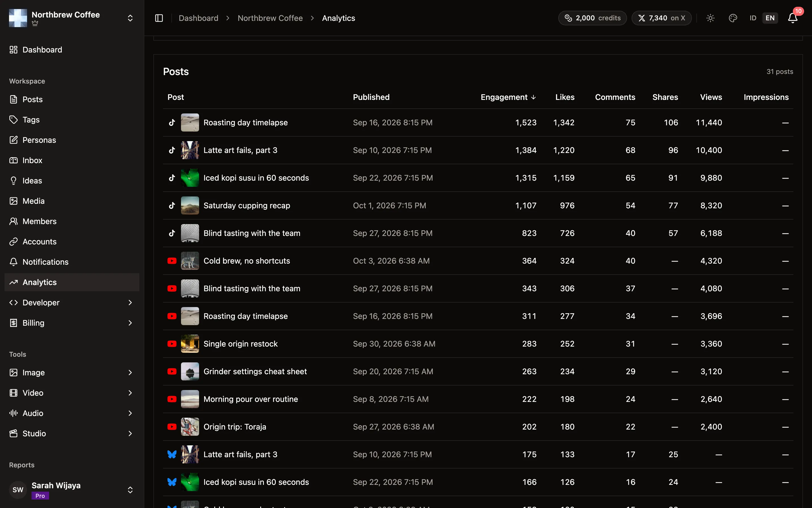Screen dimensions: 812x508
Task: Click the Ideas lightbulb icon
Action: 14,181
